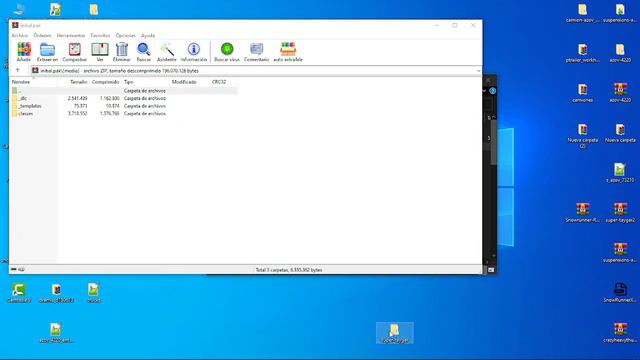Go up one folder with arrow button
The image size is (640, 360).
pyautogui.click(x=18, y=71)
